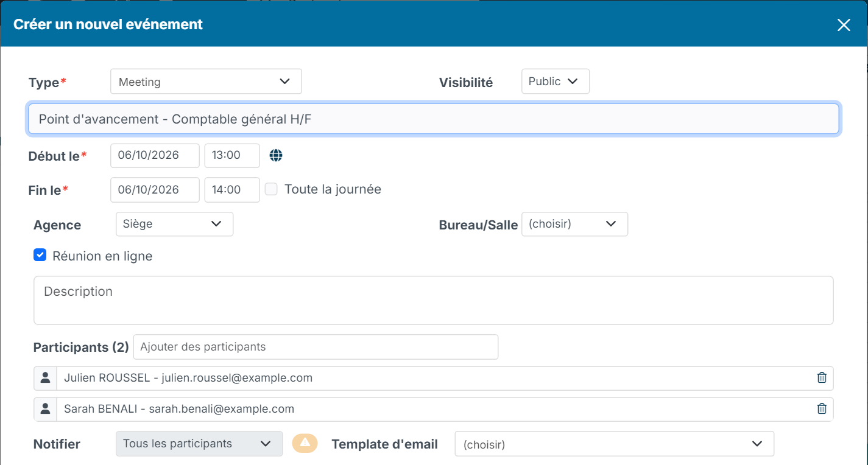Click the person icon beside Julien ROUSSEL
The image size is (868, 465).
(x=45, y=378)
